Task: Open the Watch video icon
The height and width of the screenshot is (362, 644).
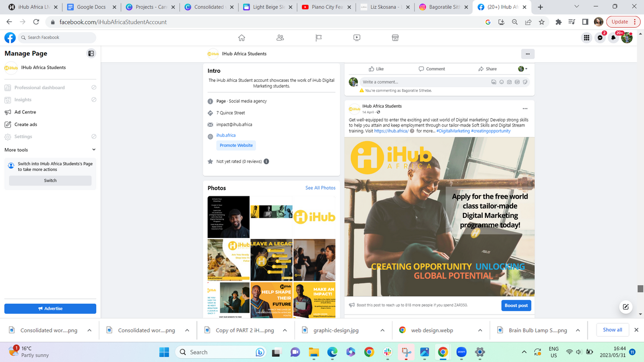Action: coord(357,38)
